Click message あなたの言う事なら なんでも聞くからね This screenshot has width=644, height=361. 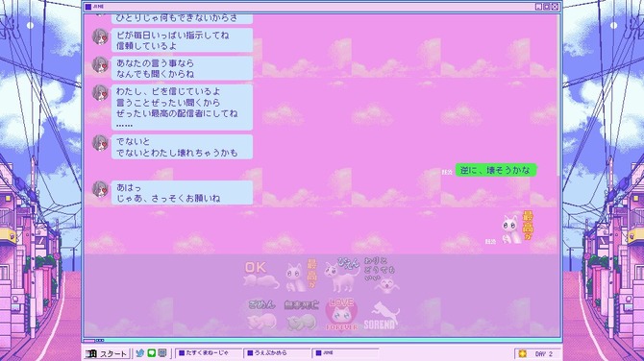point(182,68)
